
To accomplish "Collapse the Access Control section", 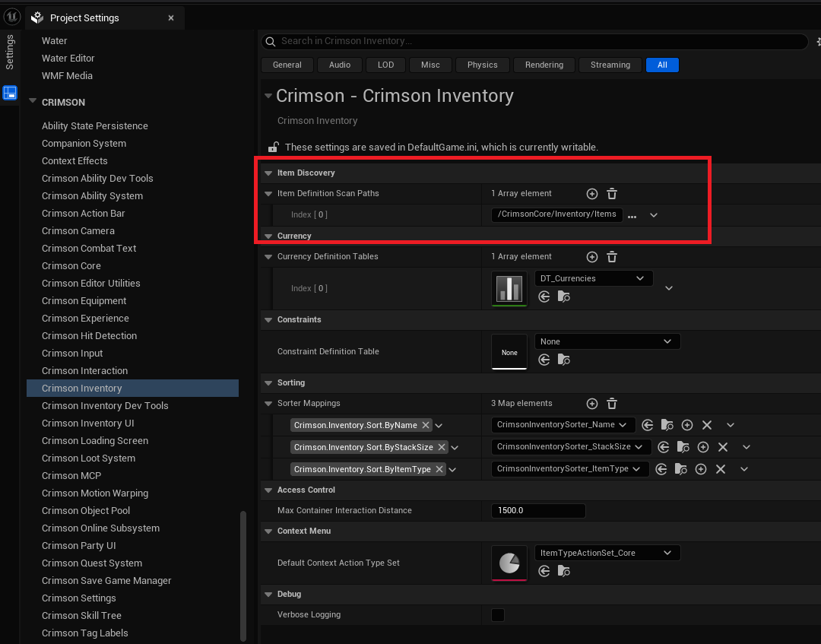I will [x=268, y=490].
